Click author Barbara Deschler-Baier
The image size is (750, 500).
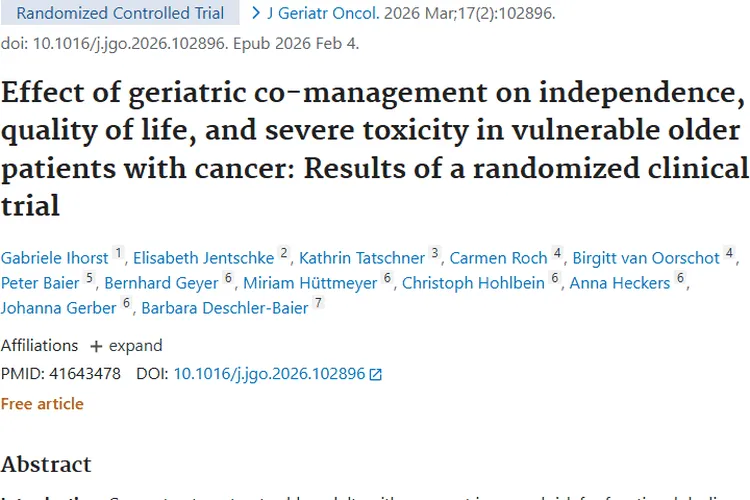[225, 308]
